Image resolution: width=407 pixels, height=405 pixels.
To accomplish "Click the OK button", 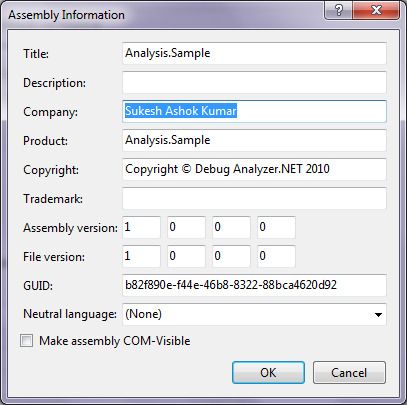I will pos(268,372).
